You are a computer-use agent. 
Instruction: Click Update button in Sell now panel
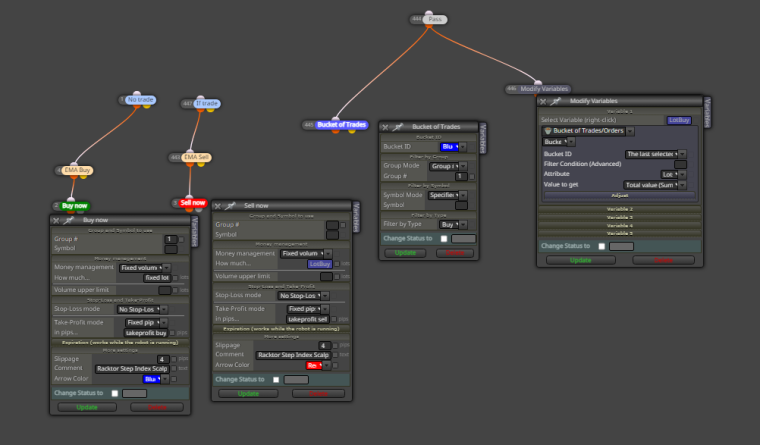(x=248, y=394)
